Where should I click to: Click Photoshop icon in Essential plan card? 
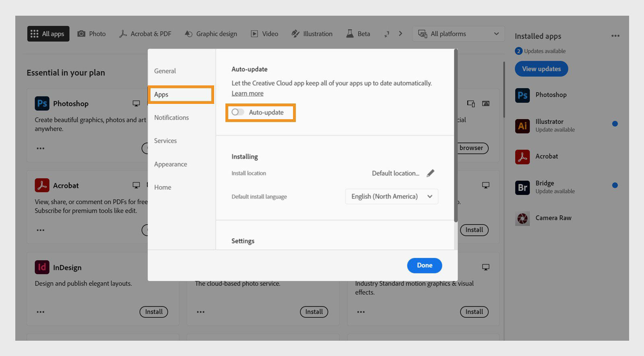pyautogui.click(x=42, y=103)
